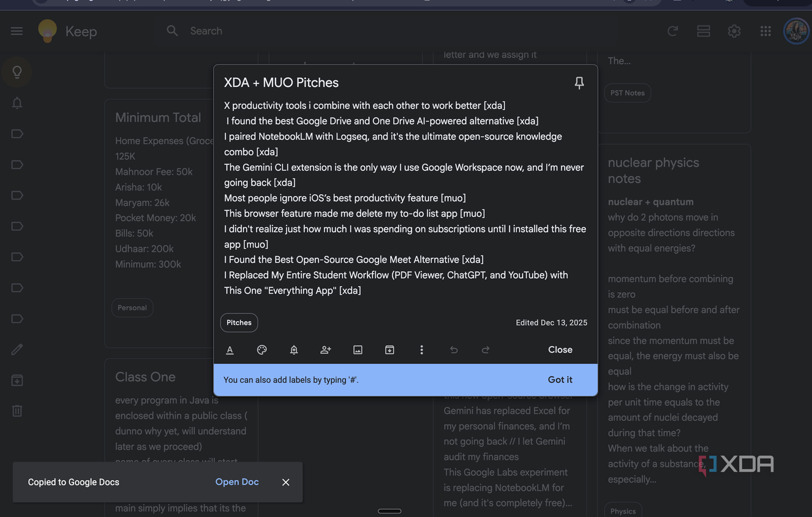The height and width of the screenshot is (517, 812).
Task: Redo the edit in the note
Action: click(x=486, y=350)
